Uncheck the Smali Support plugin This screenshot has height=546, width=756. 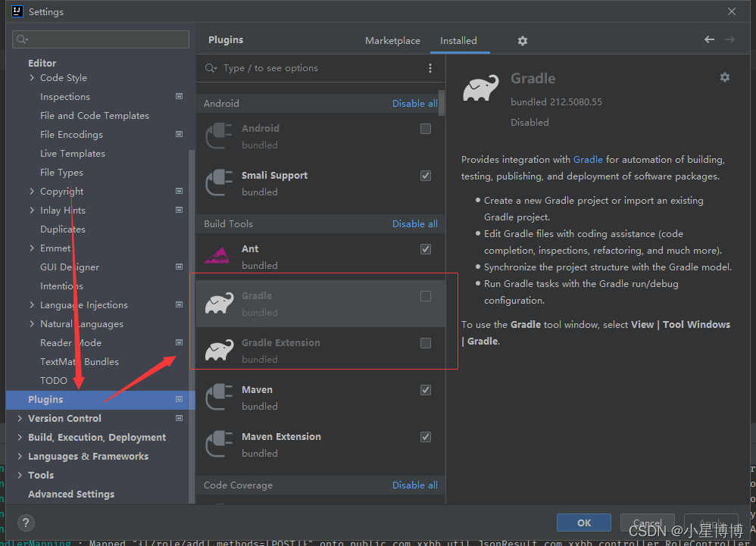(x=426, y=176)
